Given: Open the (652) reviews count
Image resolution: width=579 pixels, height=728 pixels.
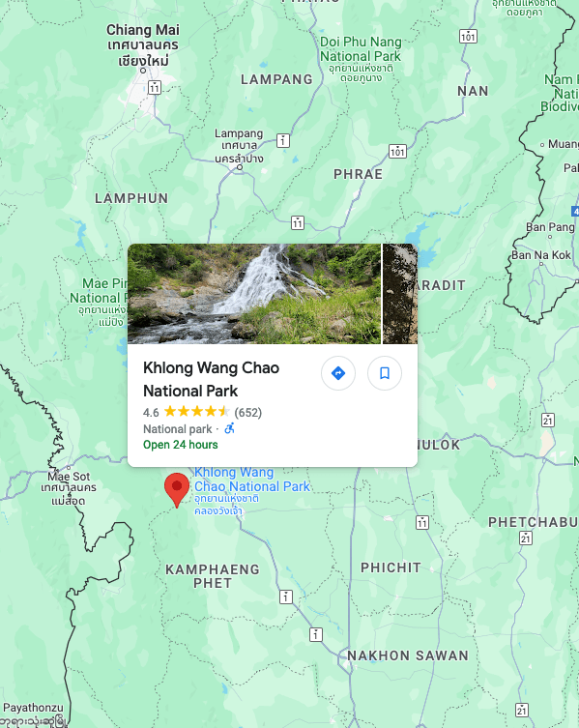Looking at the screenshot, I should click(x=248, y=412).
